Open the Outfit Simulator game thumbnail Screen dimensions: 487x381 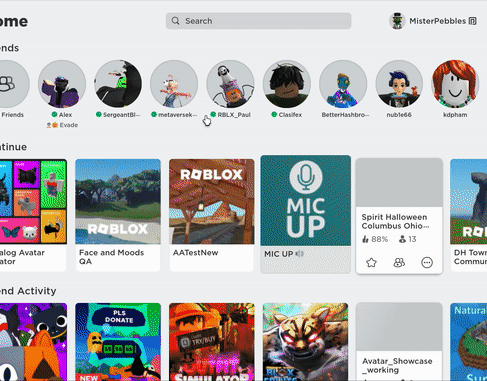point(212,342)
